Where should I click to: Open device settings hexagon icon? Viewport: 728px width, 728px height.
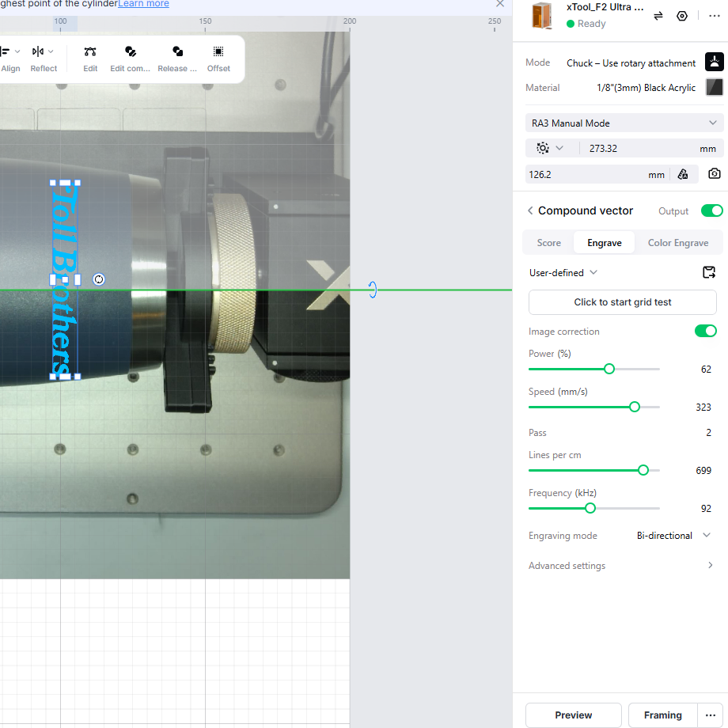682,17
